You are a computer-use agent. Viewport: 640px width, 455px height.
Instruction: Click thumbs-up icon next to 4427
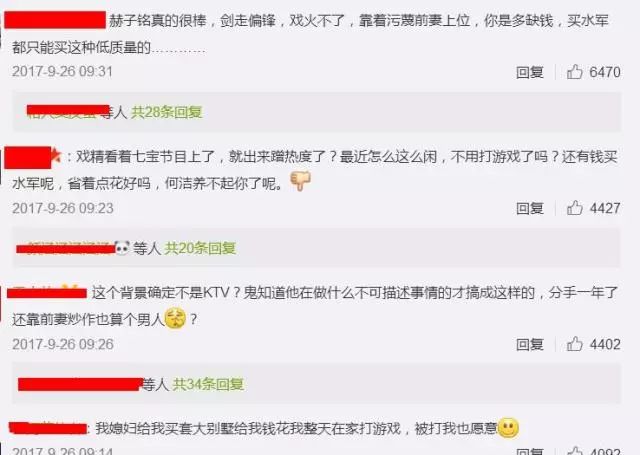(574, 208)
